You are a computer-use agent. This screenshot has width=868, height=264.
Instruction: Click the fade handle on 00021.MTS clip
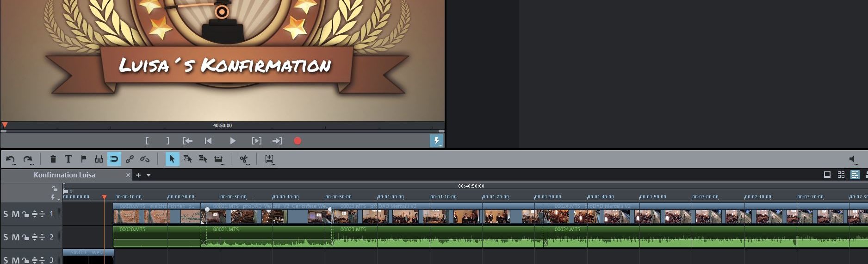[207, 209]
